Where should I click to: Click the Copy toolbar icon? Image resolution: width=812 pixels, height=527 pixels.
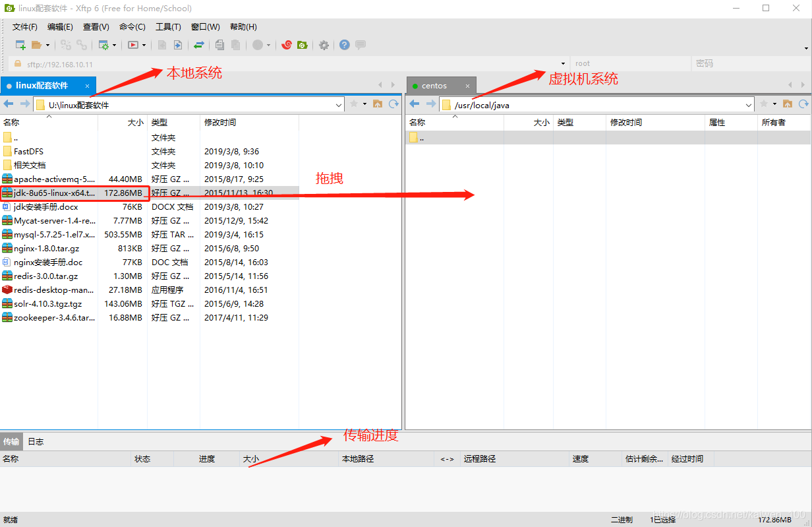(219, 45)
